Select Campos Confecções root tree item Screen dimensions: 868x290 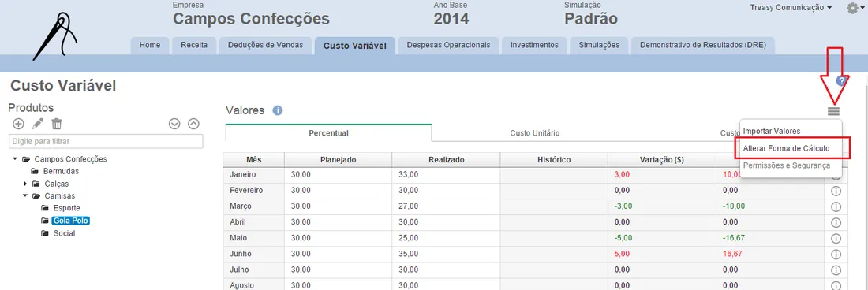[x=70, y=159]
